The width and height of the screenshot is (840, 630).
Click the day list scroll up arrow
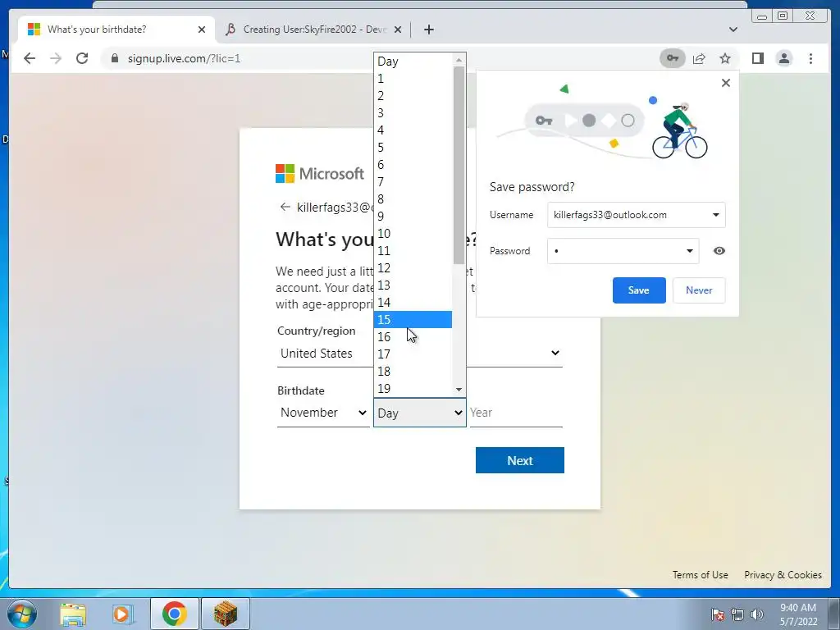459,60
